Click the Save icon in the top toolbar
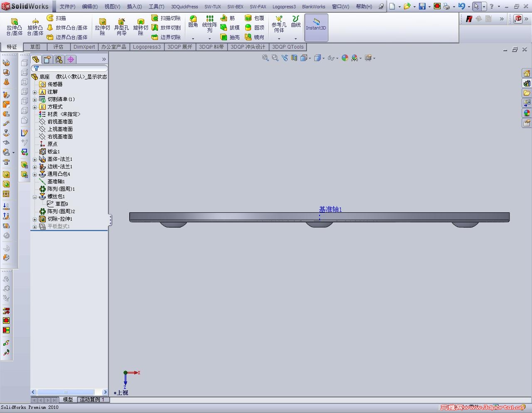 tap(422, 6)
